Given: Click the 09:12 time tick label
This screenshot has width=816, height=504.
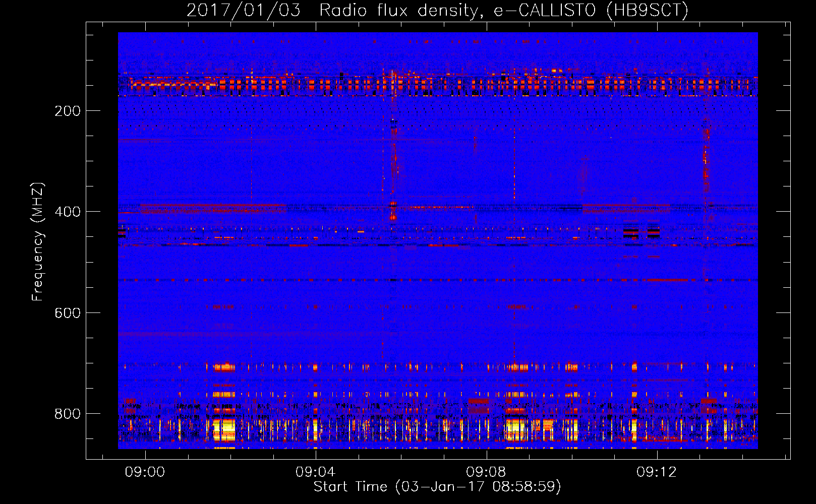Looking at the screenshot, I should tap(657, 472).
